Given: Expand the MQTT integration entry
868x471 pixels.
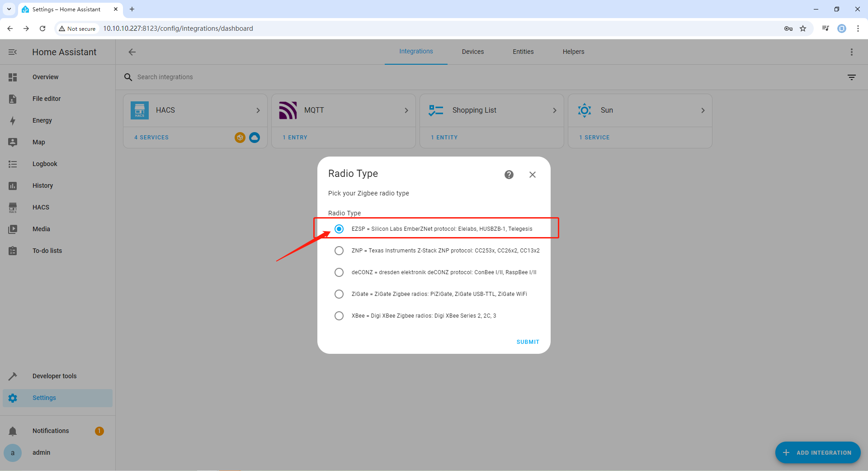Looking at the screenshot, I should tap(406, 110).
